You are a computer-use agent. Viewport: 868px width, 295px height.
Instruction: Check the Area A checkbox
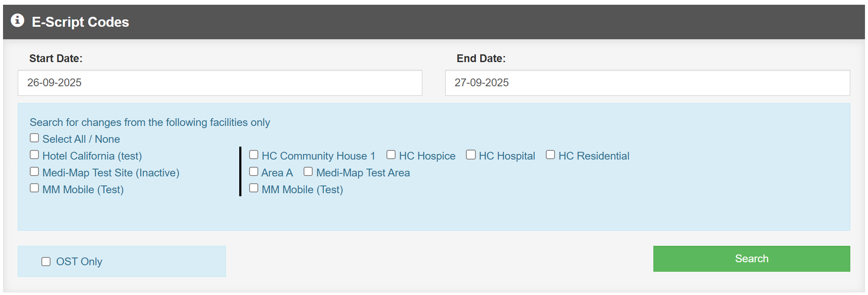coord(253,171)
